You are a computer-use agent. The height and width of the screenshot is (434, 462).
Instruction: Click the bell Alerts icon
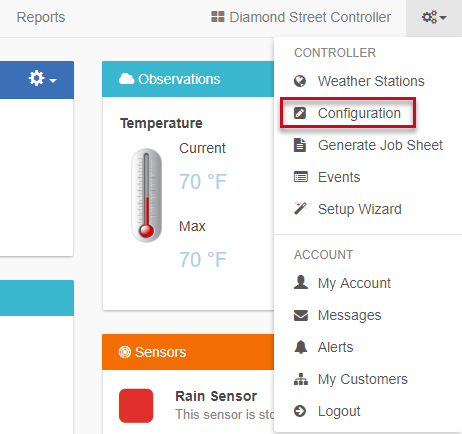click(x=301, y=347)
